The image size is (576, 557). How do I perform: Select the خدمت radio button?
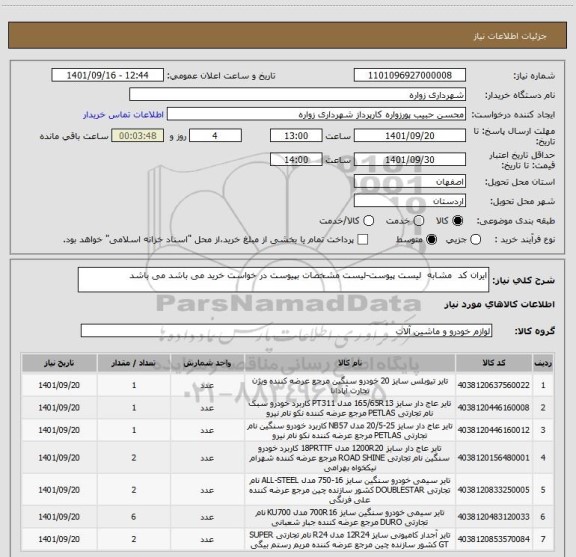[419, 221]
